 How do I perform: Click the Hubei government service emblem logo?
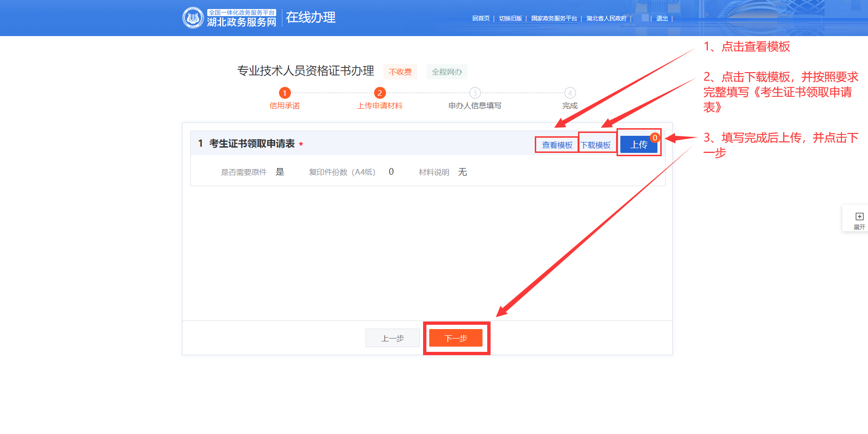click(193, 18)
